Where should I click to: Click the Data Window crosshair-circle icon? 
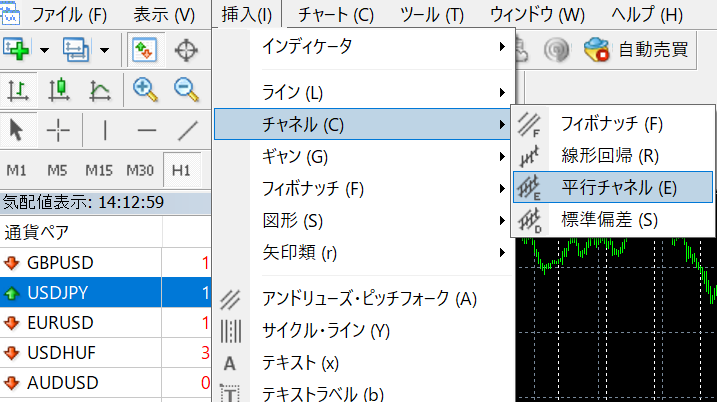[x=186, y=49]
